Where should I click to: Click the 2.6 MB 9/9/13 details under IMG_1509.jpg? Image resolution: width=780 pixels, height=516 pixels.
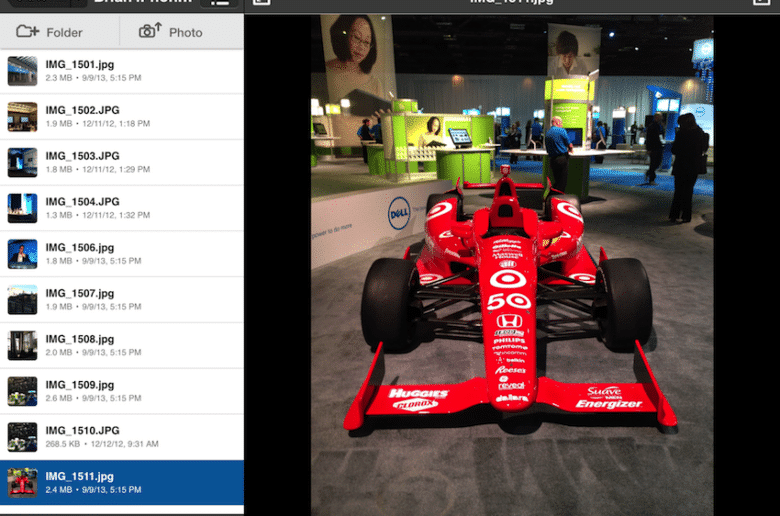(94, 398)
